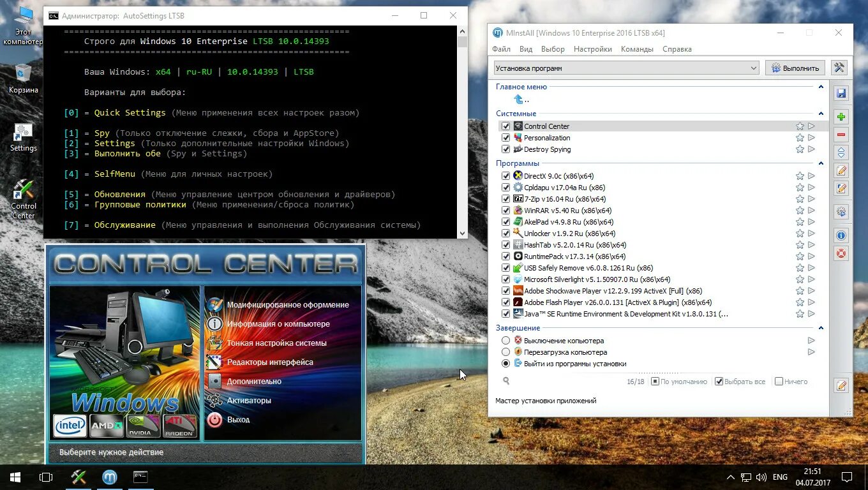Click ENG language indicator in tray
868x490 pixels.
click(x=780, y=477)
